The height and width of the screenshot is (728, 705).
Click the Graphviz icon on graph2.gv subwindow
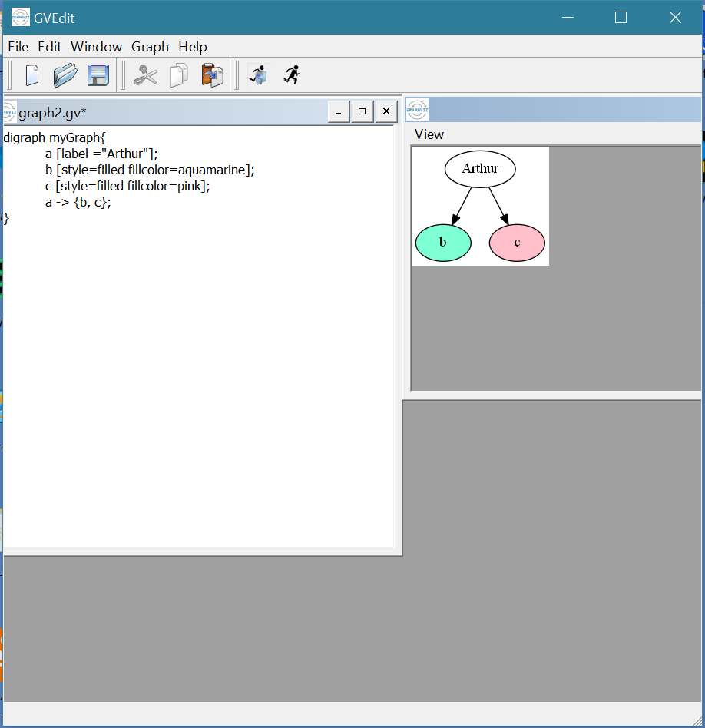click(x=9, y=112)
